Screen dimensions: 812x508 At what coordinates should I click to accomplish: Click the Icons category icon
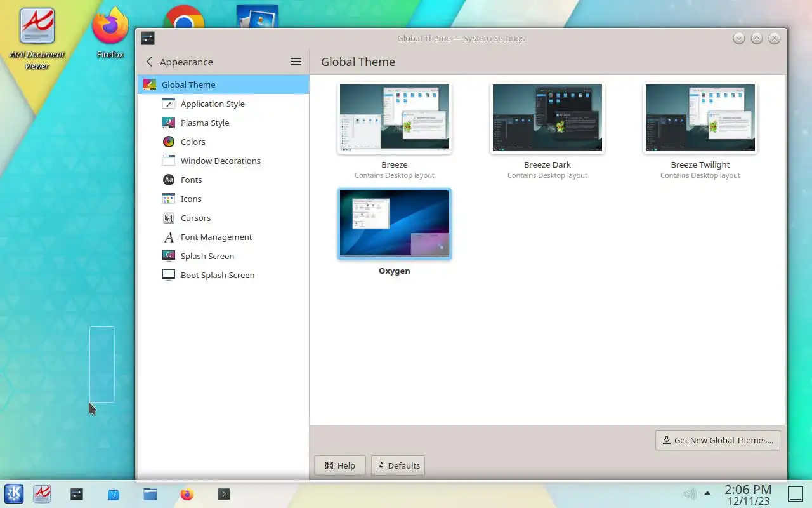click(x=169, y=199)
